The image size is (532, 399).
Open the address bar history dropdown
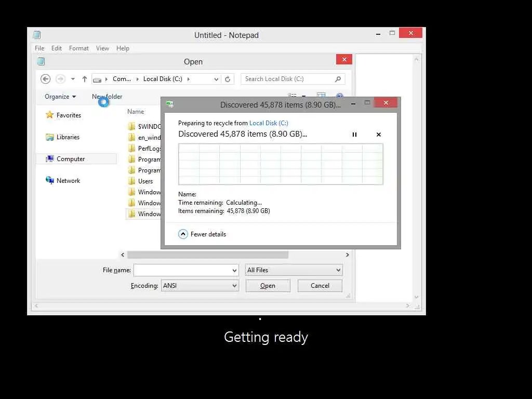pyautogui.click(x=216, y=79)
